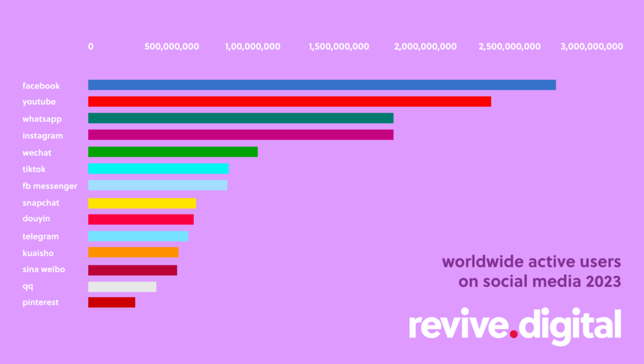
Task: Click the qq light grey bar
Action: tap(123, 287)
